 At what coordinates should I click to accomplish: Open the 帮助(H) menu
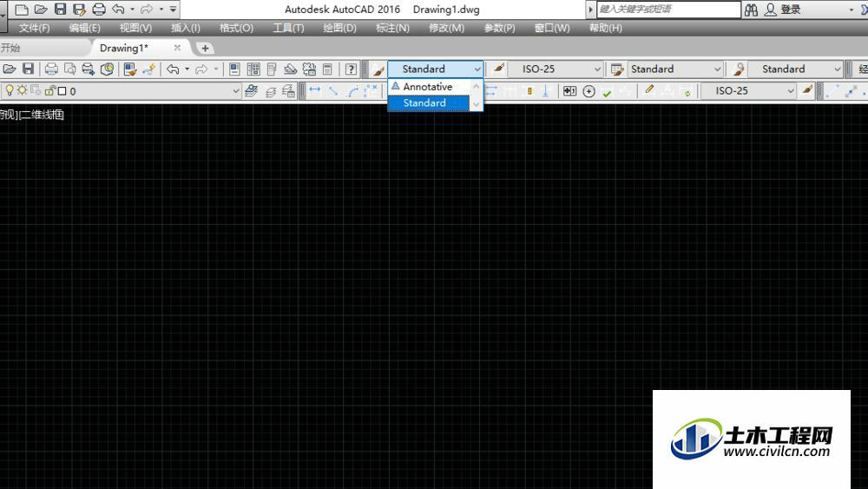click(606, 28)
